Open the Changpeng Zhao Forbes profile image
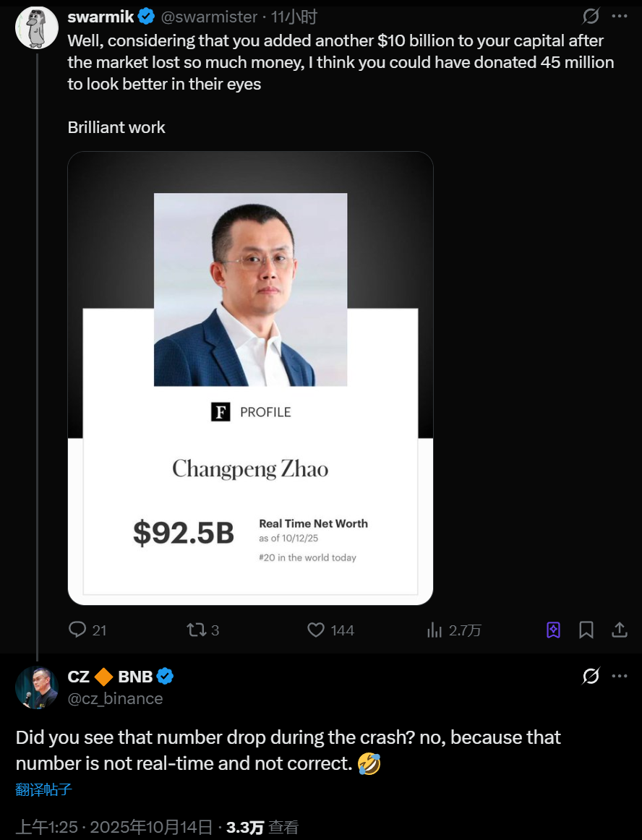642x840 pixels. coord(250,378)
